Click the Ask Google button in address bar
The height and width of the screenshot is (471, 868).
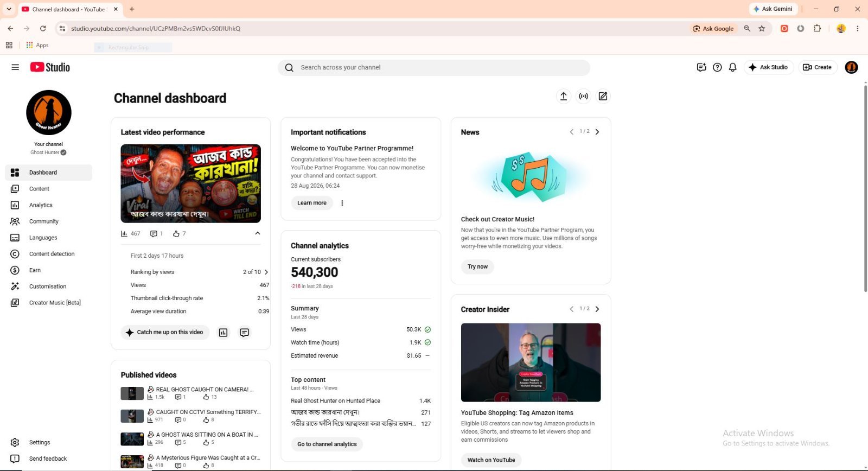pos(713,29)
